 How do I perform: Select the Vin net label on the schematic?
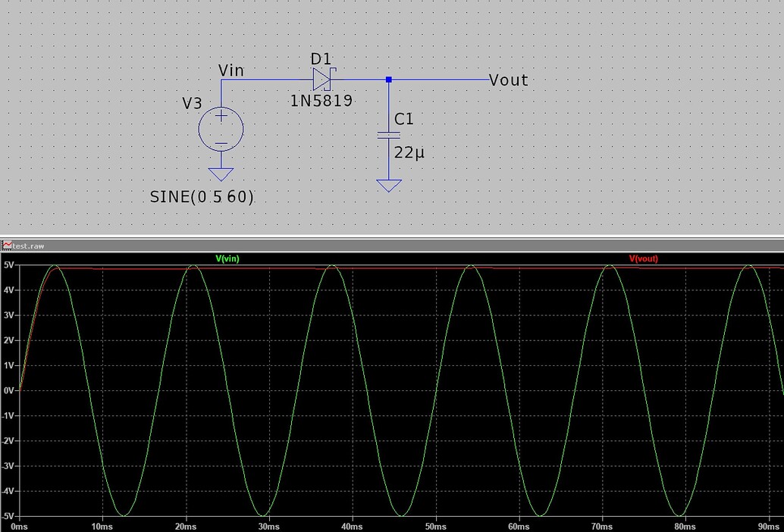230,70
